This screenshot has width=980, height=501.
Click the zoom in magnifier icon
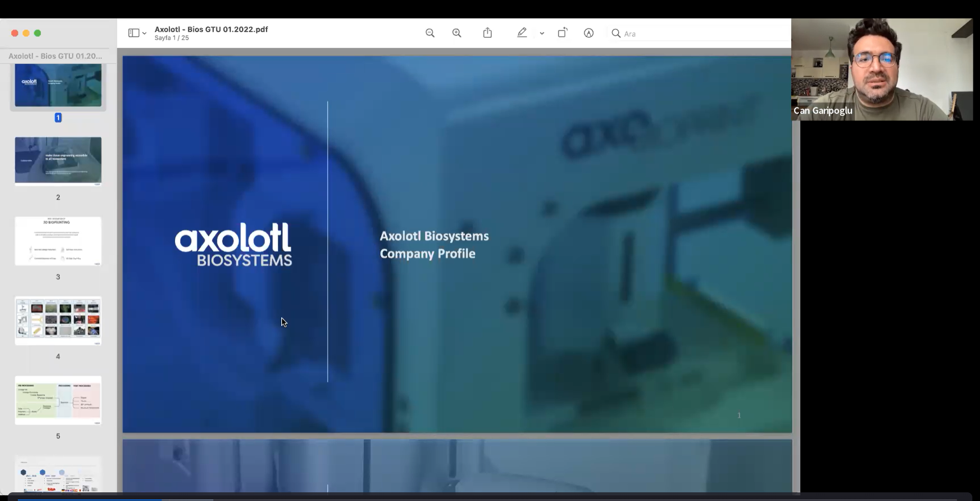(x=457, y=33)
